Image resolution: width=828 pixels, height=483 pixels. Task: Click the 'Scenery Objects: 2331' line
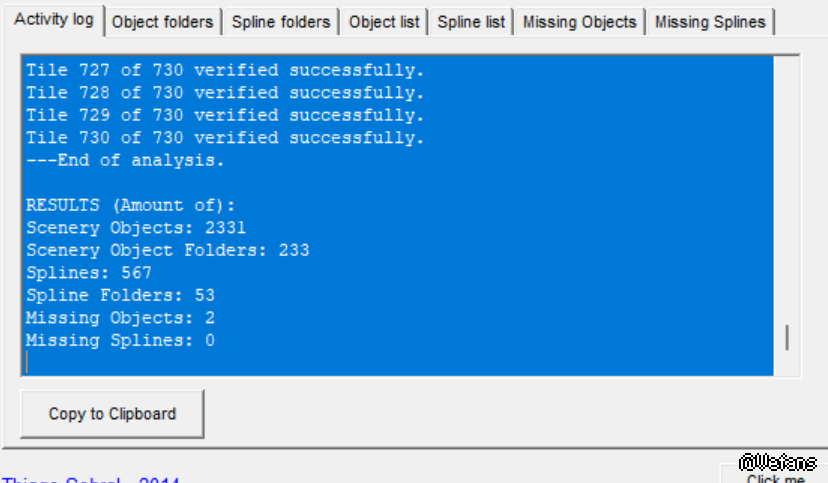click(135, 228)
